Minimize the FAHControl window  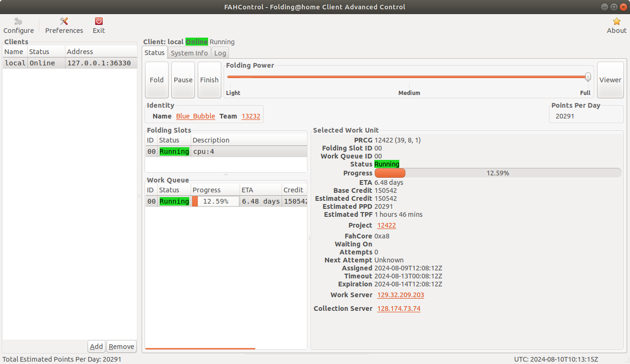[x=606, y=7]
